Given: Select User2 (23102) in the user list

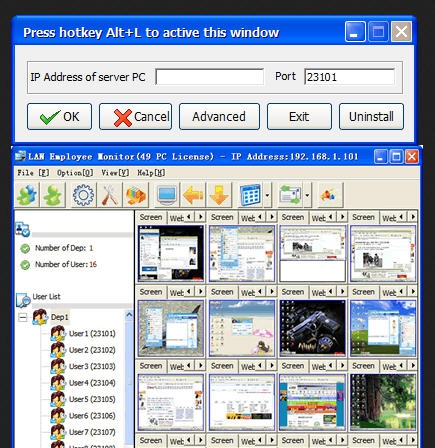Looking at the screenshot, I should pos(92,350).
